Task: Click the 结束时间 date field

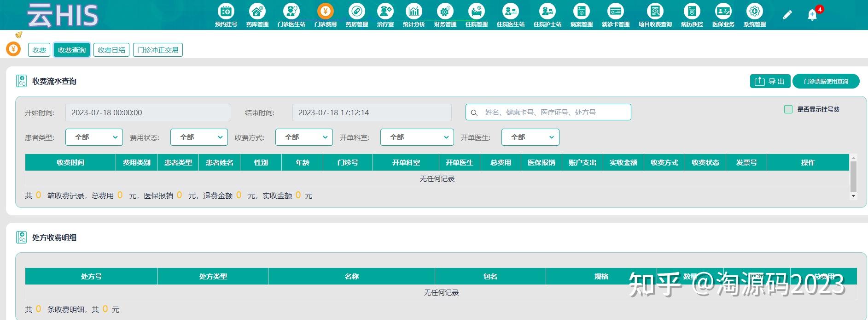Action: coord(372,113)
